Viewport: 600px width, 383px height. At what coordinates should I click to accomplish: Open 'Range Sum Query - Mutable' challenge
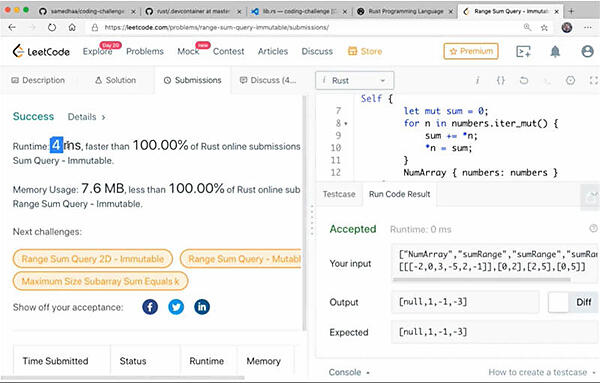[241, 259]
